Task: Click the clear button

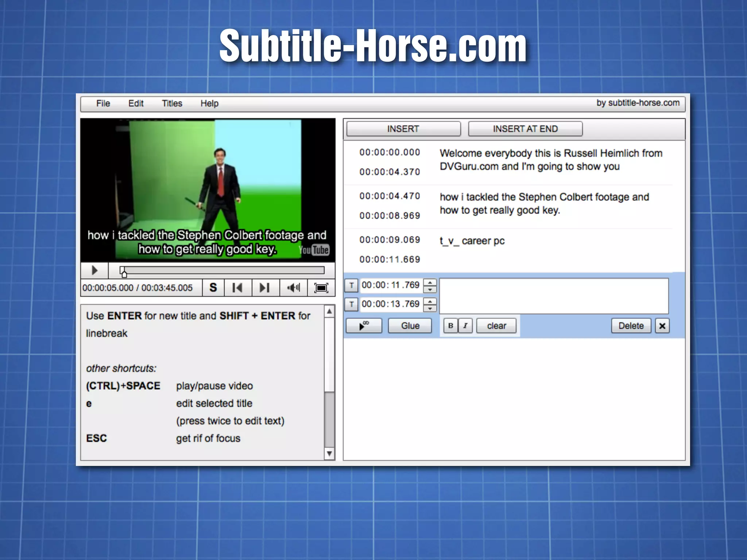Action: pos(496,326)
